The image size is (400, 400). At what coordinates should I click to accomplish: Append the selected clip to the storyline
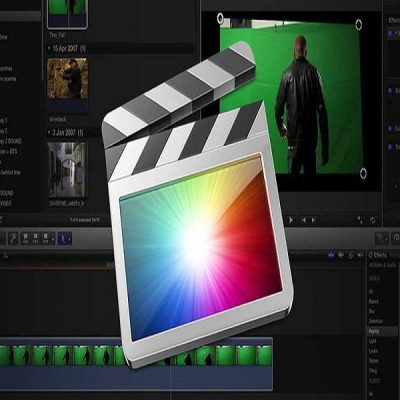45,239
